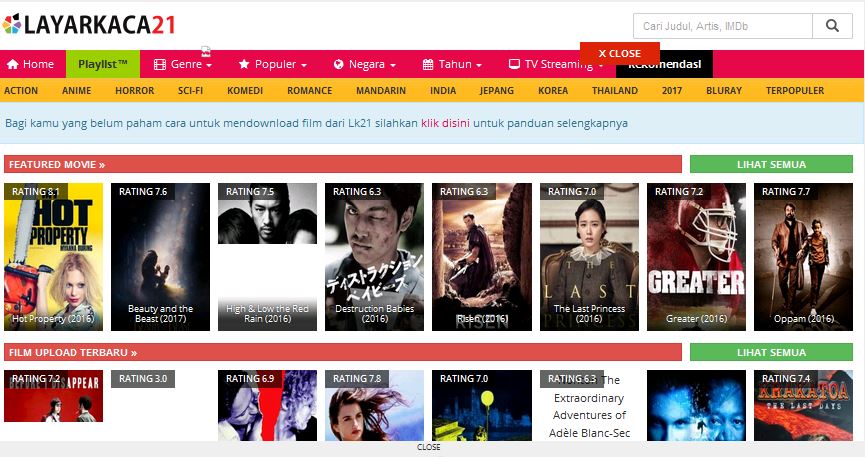Screen dimensions: 865x457
Task: Select the HORROR category
Action: pos(135,91)
